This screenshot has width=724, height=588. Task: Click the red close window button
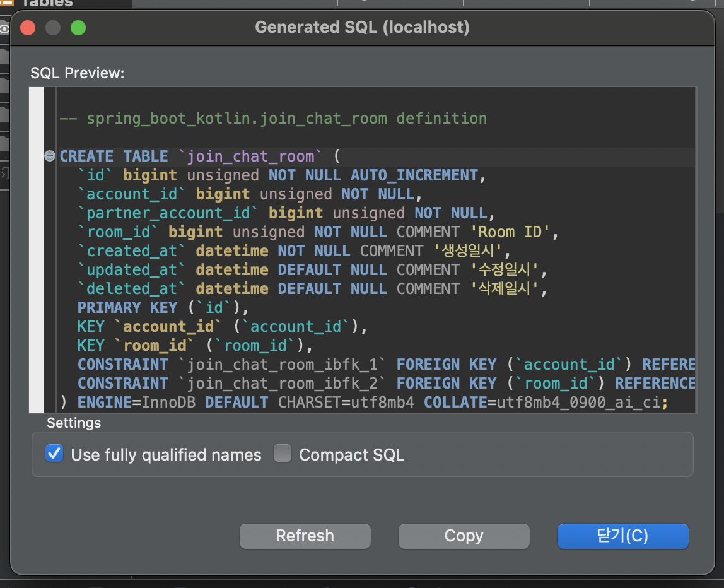(x=28, y=28)
